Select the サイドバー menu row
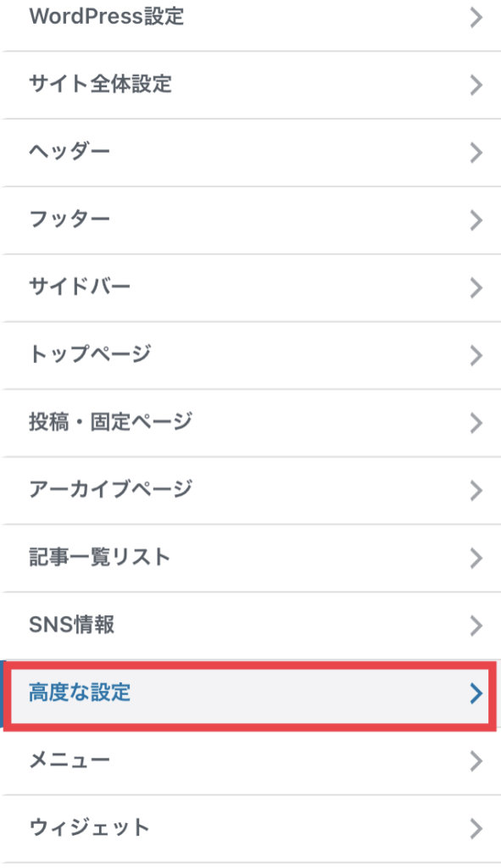 point(250,288)
